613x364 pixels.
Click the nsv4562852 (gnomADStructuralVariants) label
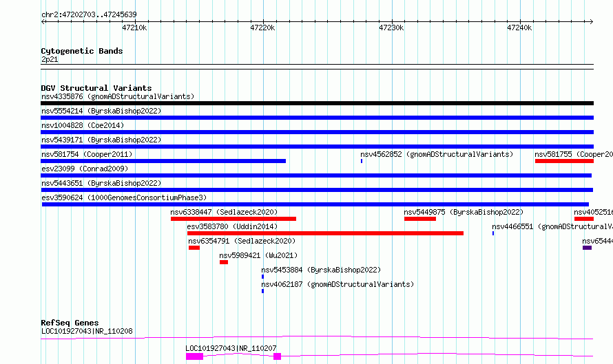pos(437,154)
